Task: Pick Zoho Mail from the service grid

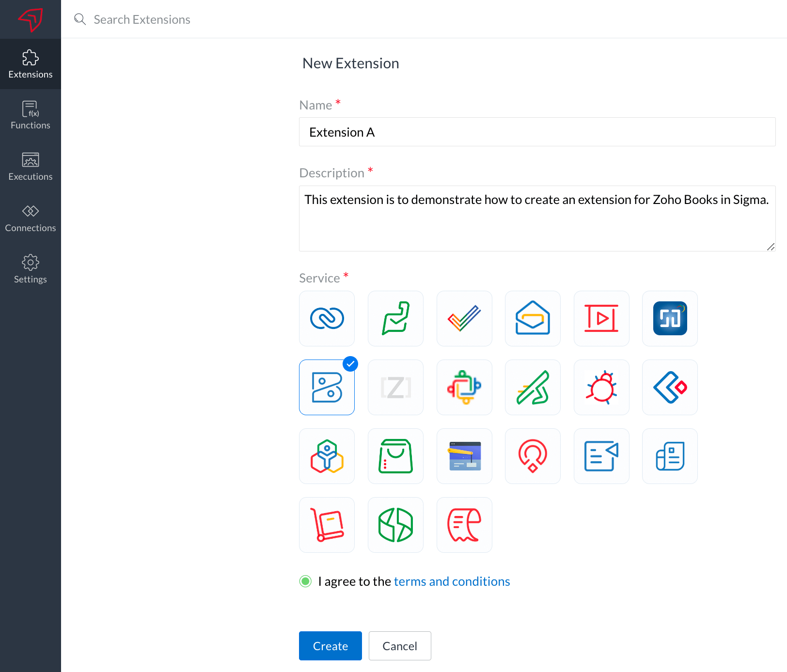Action: [x=533, y=318]
